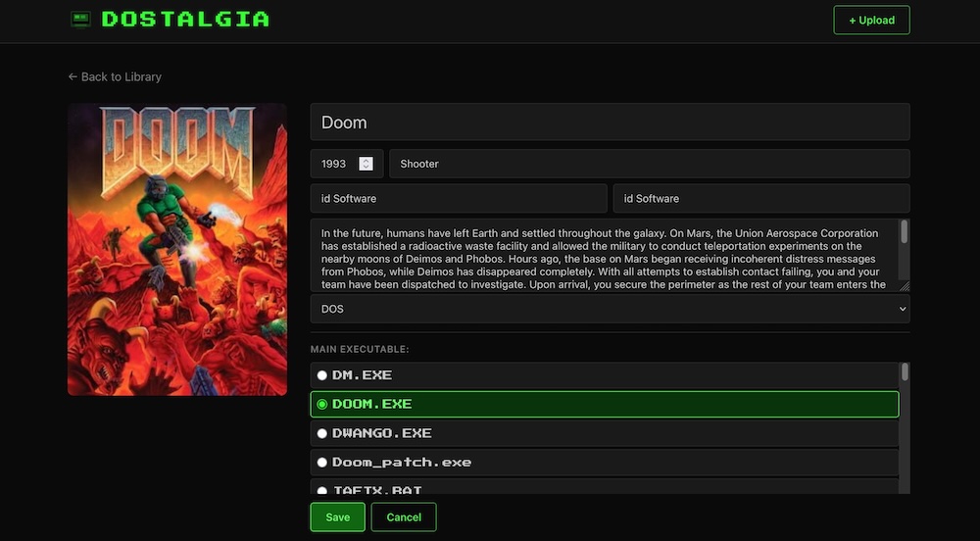
Task: Click the DOSTALGIA title text
Action: click(x=185, y=20)
